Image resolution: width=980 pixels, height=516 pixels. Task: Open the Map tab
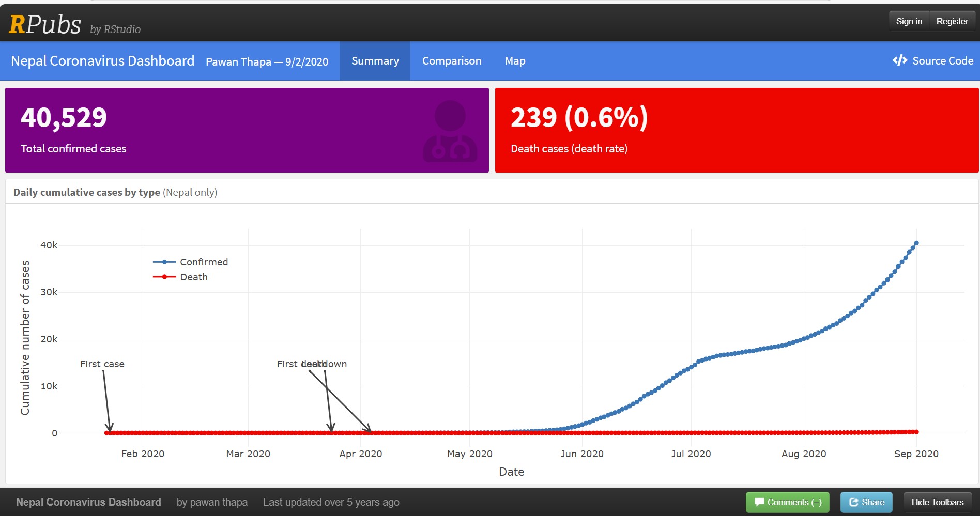515,61
